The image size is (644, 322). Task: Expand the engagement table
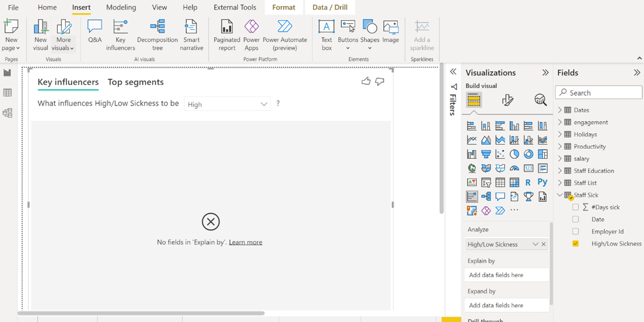560,122
